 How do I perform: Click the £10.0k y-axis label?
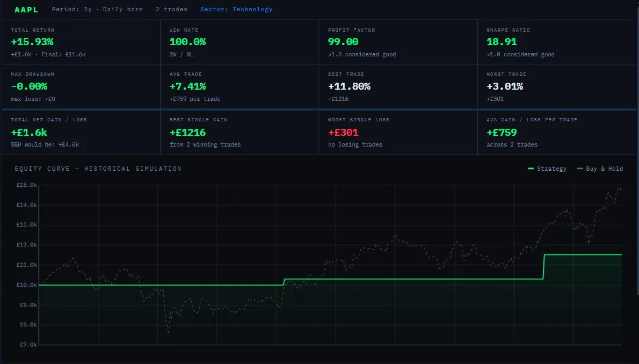click(26, 285)
